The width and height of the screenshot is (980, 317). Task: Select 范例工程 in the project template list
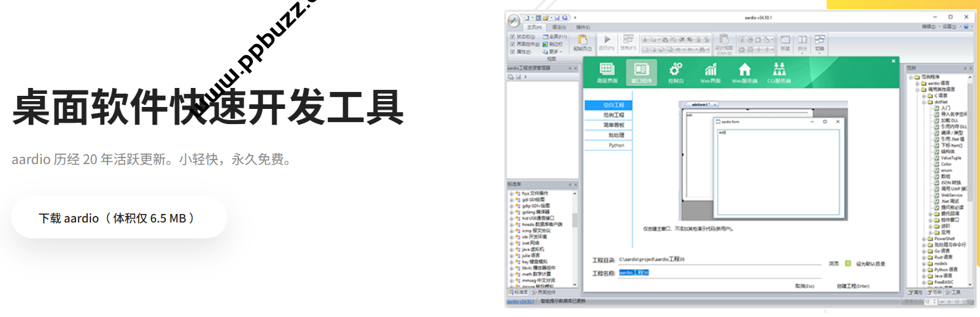pos(608,115)
